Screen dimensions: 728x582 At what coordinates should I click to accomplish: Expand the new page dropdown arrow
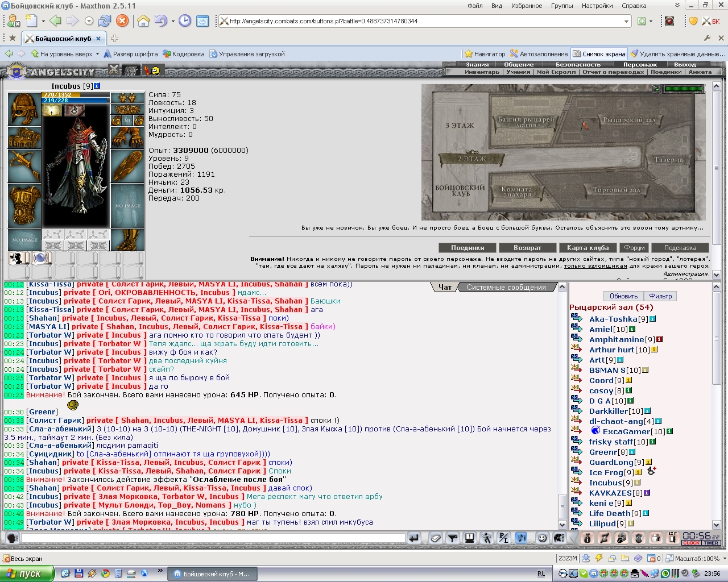pos(43,21)
